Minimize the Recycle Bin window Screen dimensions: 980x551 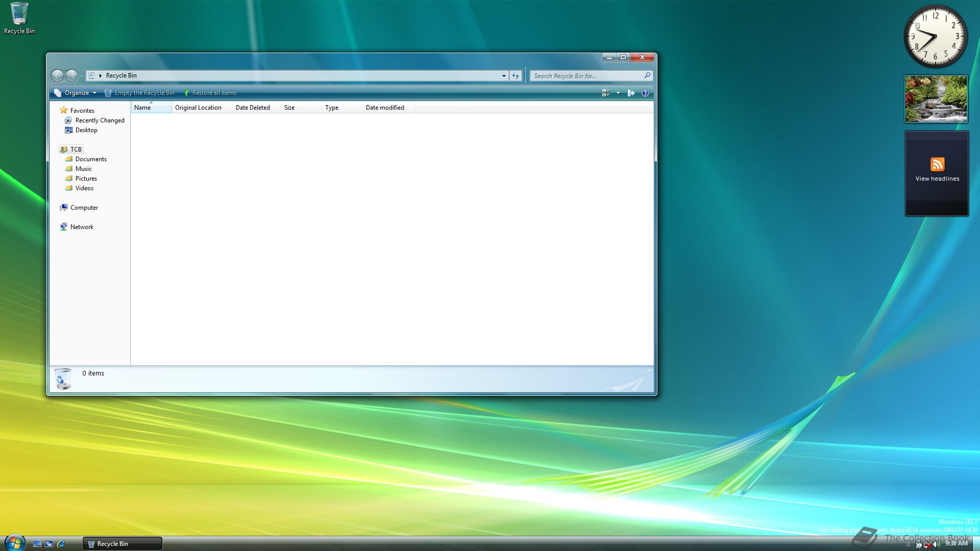click(x=609, y=57)
